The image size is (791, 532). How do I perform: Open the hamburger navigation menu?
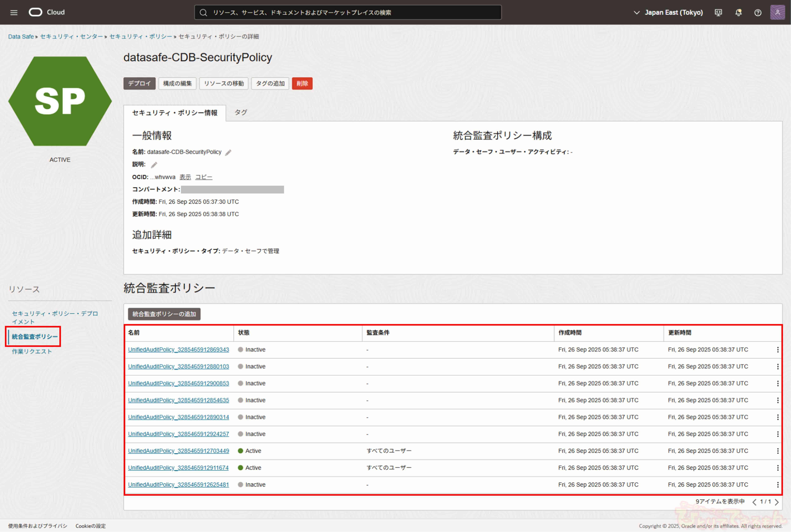[14, 13]
